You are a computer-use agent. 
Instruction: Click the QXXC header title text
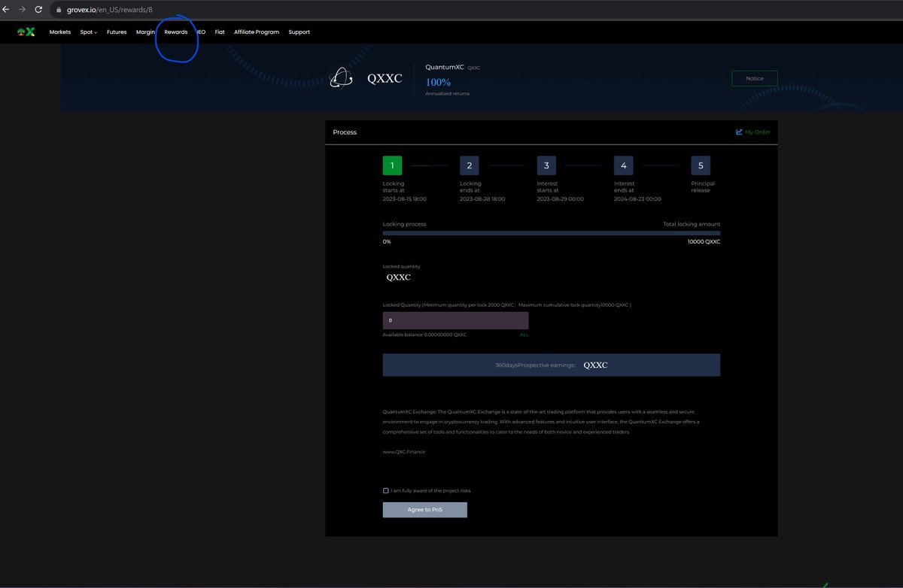coord(385,78)
